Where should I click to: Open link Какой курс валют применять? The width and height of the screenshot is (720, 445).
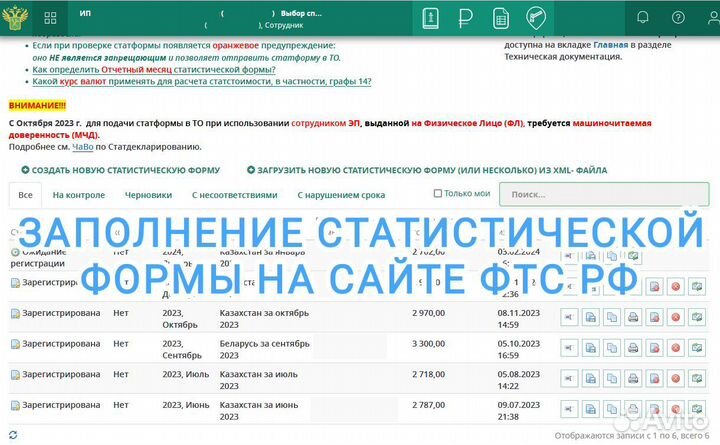click(202, 82)
